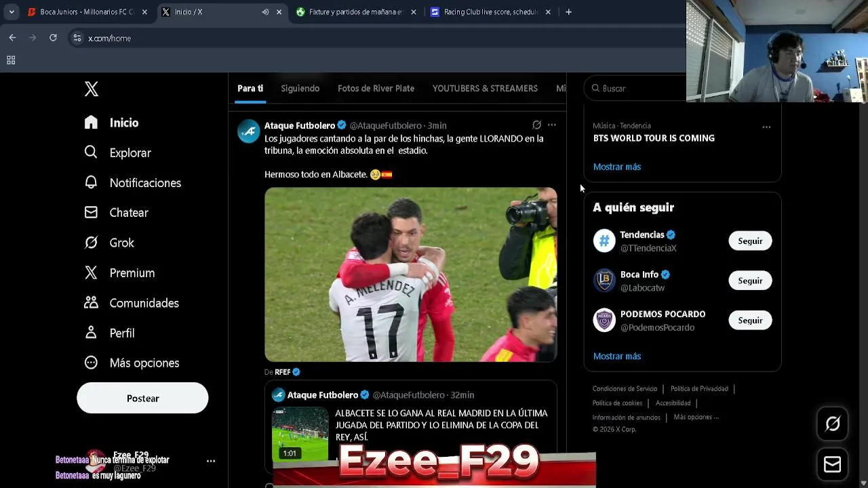868x488 pixels.
Task: Click browser forward arrow
Action: 33,38
